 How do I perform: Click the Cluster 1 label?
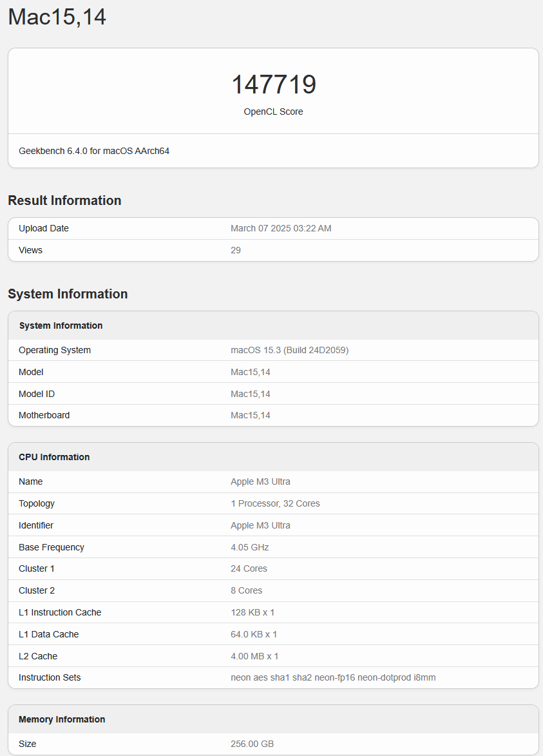[37, 568]
